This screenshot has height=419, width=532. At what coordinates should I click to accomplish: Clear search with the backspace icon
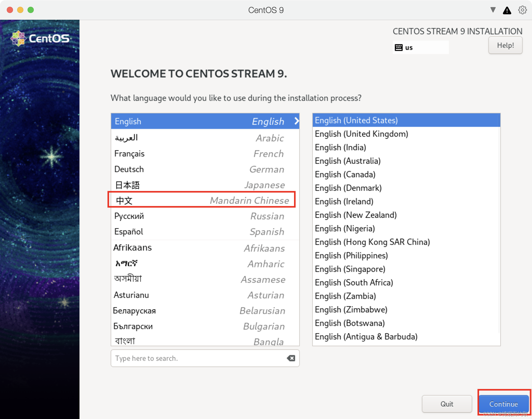click(x=291, y=358)
